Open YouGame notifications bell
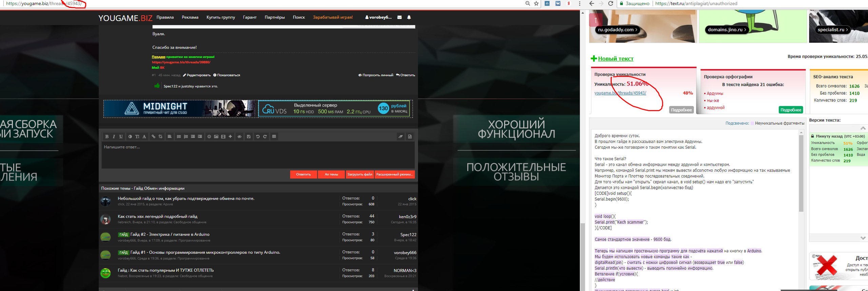Viewport: 868px width, 291px height. (x=409, y=17)
